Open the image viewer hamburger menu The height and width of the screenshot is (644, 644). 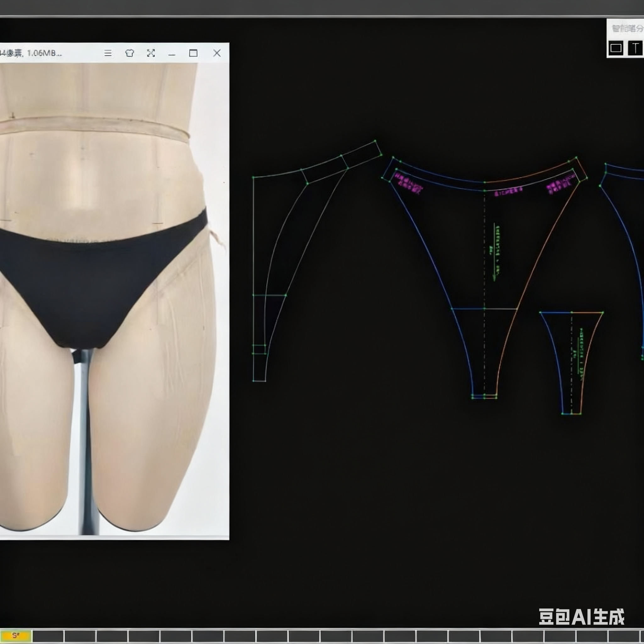(x=108, y=53)
